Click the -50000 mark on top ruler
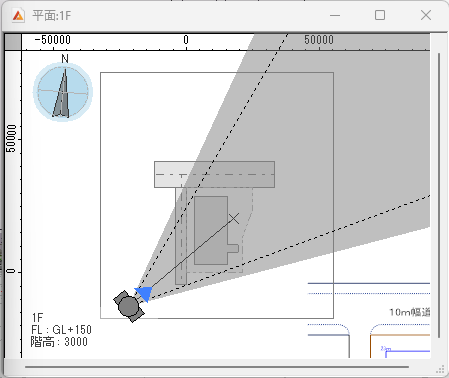449x378 pixels. (x=52, y=40)
